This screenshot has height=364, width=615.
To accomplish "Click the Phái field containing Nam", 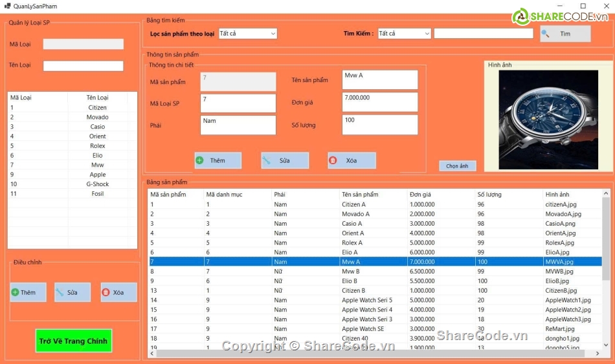I will pyautogui.click(x=238, y=125).
